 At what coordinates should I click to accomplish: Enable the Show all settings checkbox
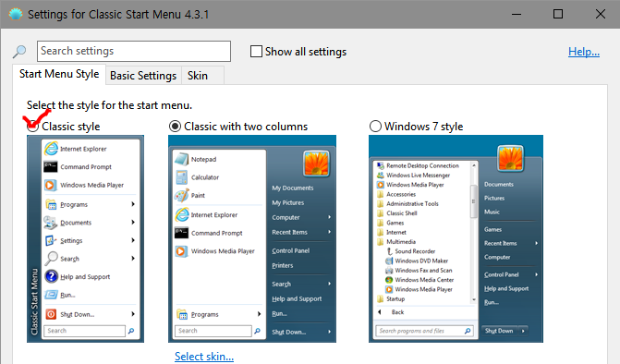pos(256,52)
